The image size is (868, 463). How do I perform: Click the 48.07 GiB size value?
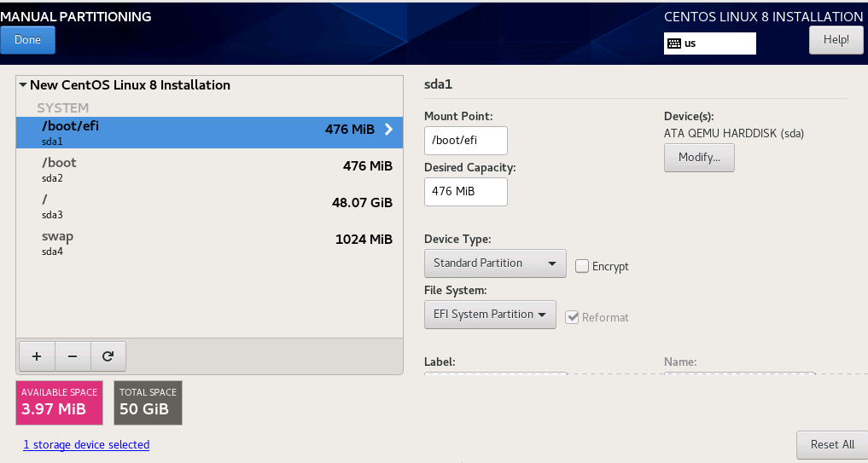(x=362, y=202)
